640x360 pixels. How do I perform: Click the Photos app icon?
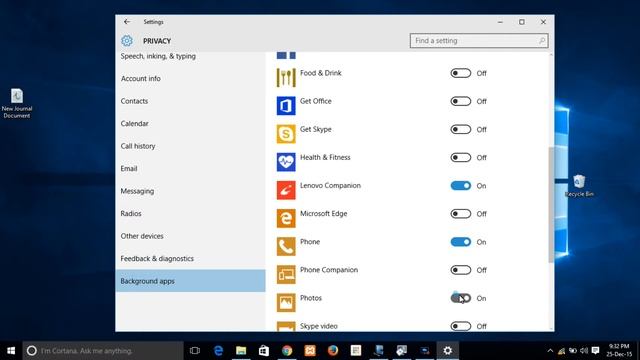click(x=286, y=302)
